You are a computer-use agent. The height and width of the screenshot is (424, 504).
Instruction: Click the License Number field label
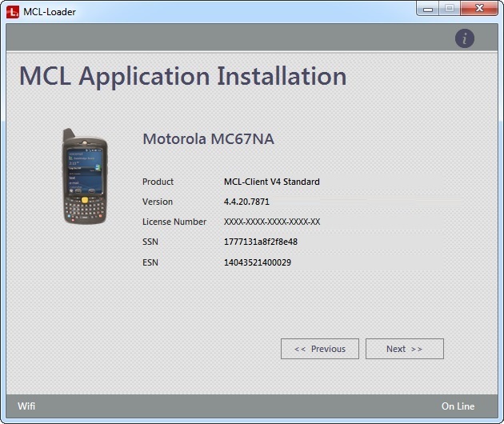(174, 222)
